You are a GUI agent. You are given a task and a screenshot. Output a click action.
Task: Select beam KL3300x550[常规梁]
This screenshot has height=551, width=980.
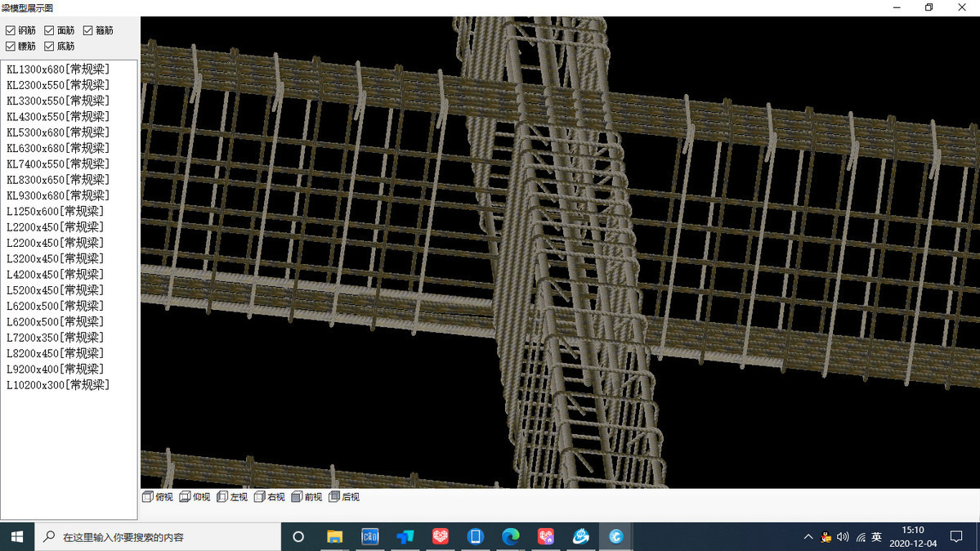pos(58,100)
